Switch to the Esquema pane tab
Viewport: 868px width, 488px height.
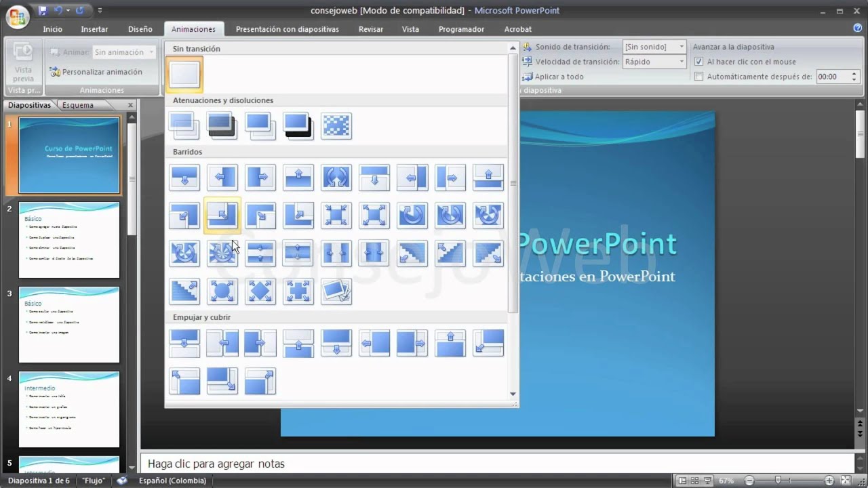click(x=77, y=105)
